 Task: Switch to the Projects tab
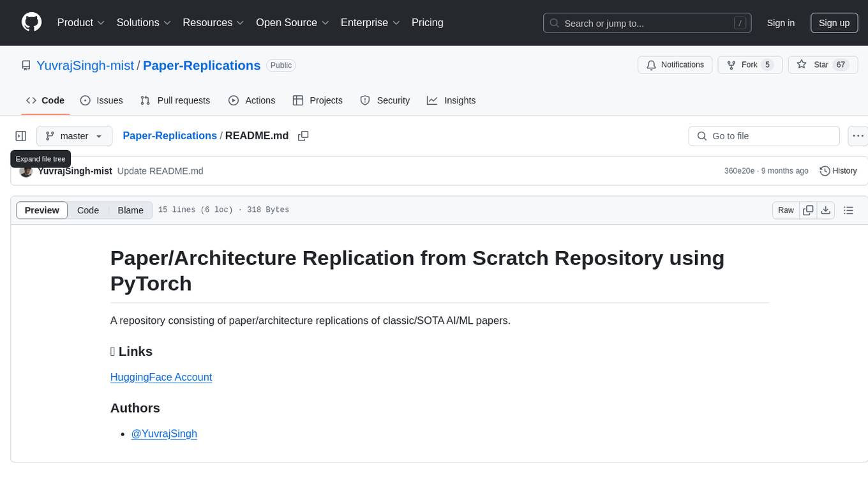pyautogui.click(x=318, y=100)
